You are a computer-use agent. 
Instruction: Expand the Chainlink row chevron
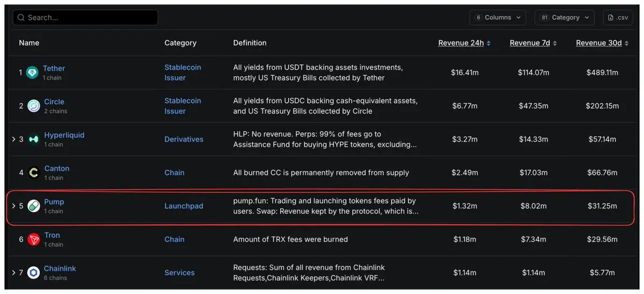(13, 273)
